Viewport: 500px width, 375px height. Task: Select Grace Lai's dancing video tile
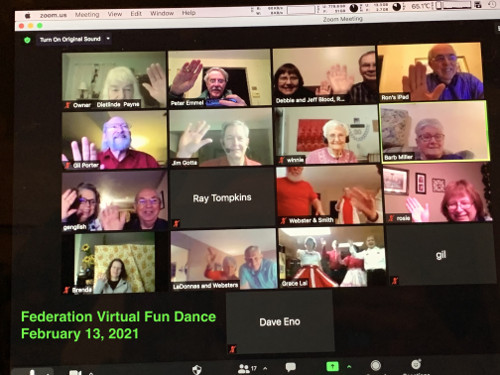click(x=332, y=257)
